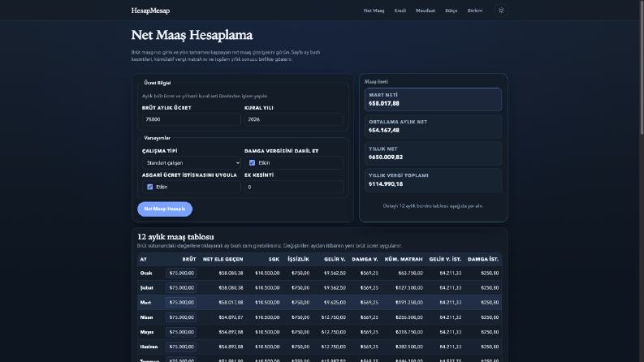Click Ocak net value 58.080,38
Screen dimensions: 644x362
(x=231, y=274)
